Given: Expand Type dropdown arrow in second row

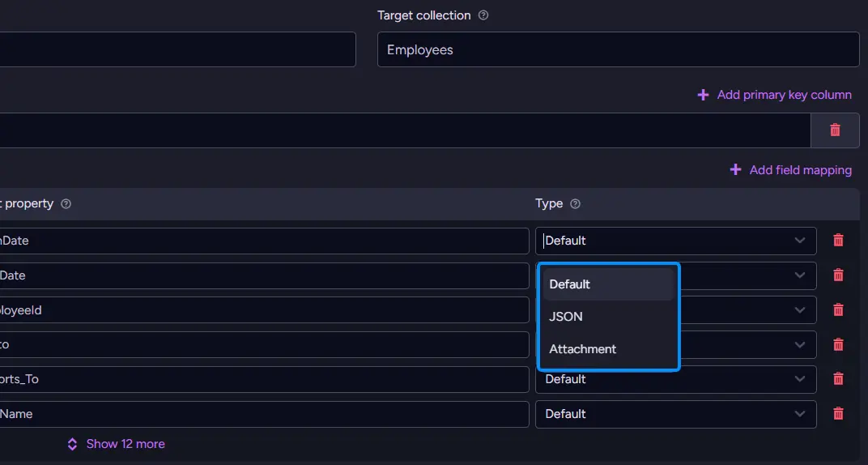Looking at the screenshot, I should click(799, 275).
